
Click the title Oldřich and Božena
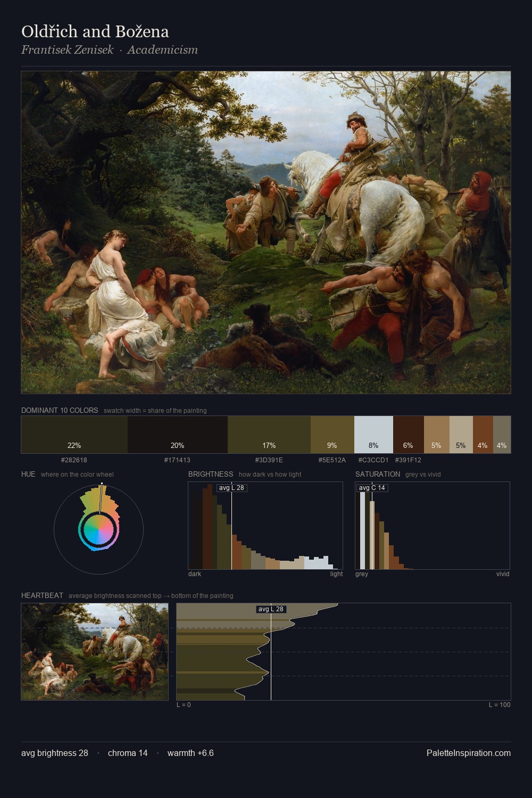tap(95, 32)
